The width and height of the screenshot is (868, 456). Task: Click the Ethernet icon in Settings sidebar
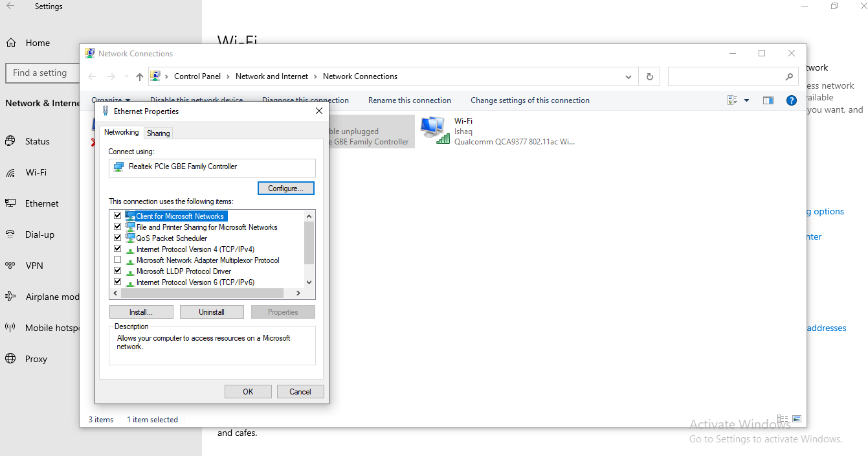[x=10, y=203]
